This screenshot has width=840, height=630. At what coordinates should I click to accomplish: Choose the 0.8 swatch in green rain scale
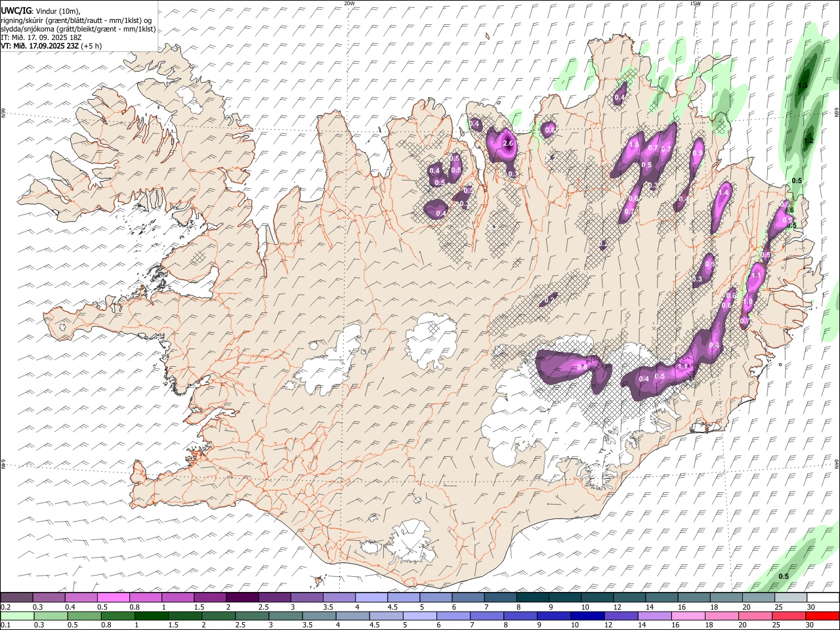[x=118, y=616]
